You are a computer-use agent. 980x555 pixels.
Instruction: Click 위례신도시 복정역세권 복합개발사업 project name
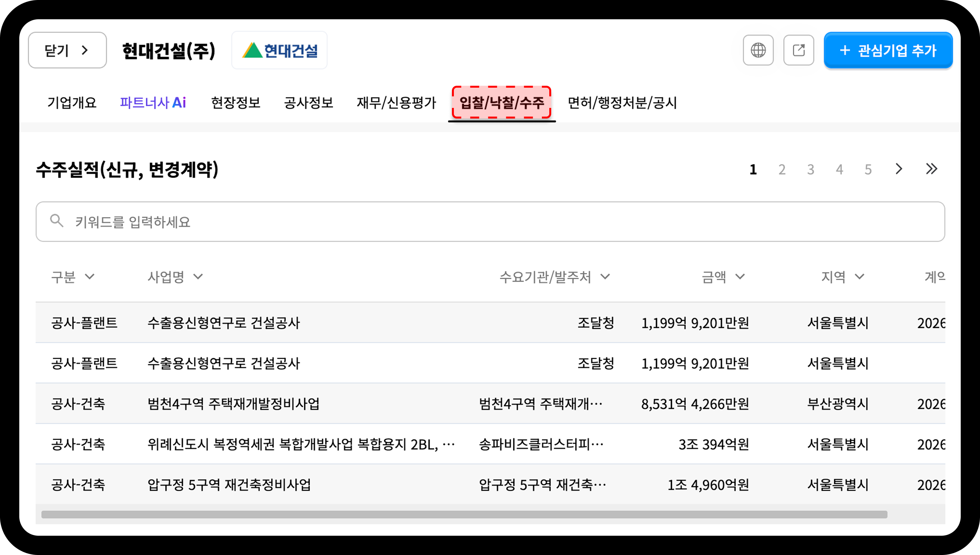[301, 444]
